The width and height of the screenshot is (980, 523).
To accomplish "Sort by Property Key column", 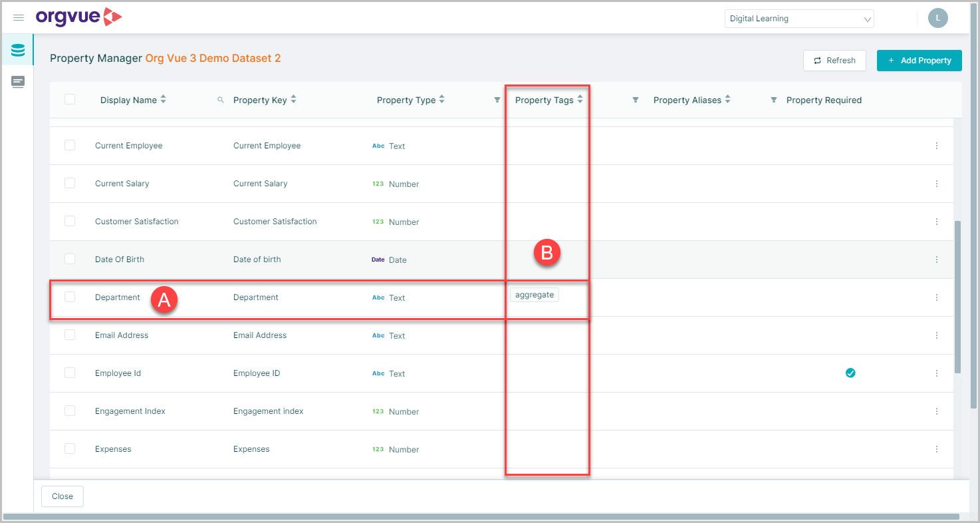I will click(294, 100).
